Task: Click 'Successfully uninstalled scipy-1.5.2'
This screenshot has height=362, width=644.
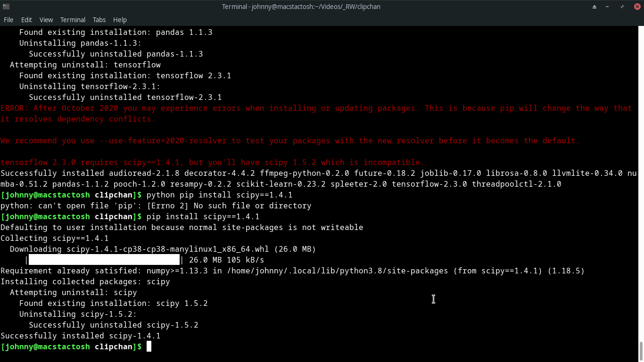Action: click(113, 325)
